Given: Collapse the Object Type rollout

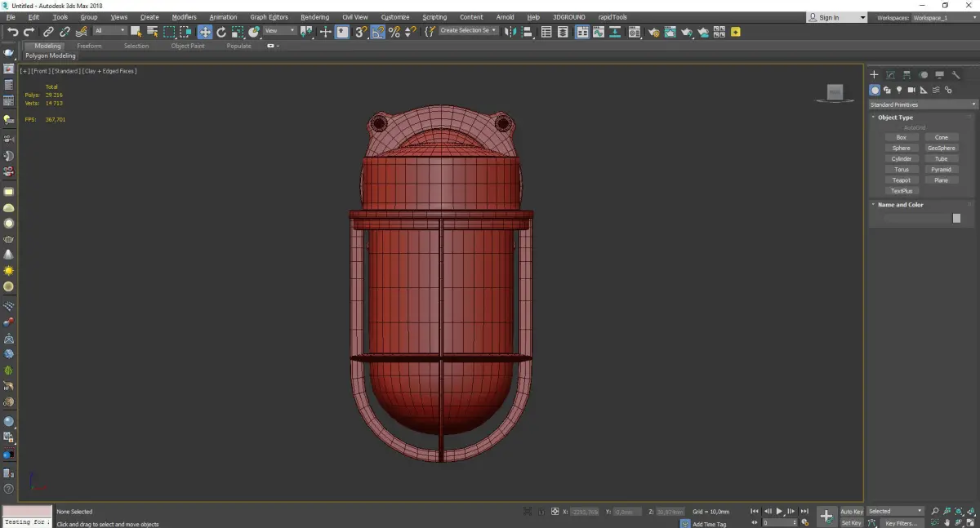Looking at the screenshot, I should pos(895,118).
